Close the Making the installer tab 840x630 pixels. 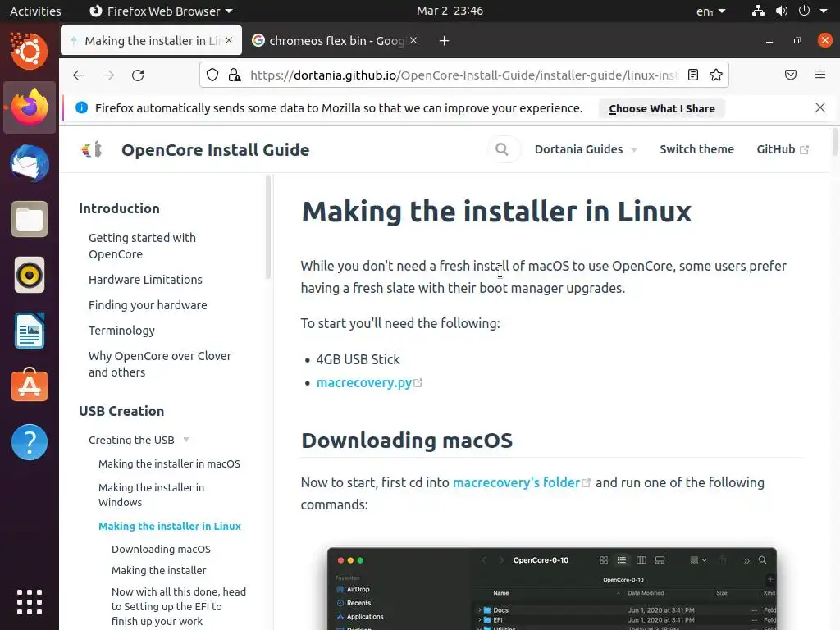pyautogui.click(x=229, y=40)
